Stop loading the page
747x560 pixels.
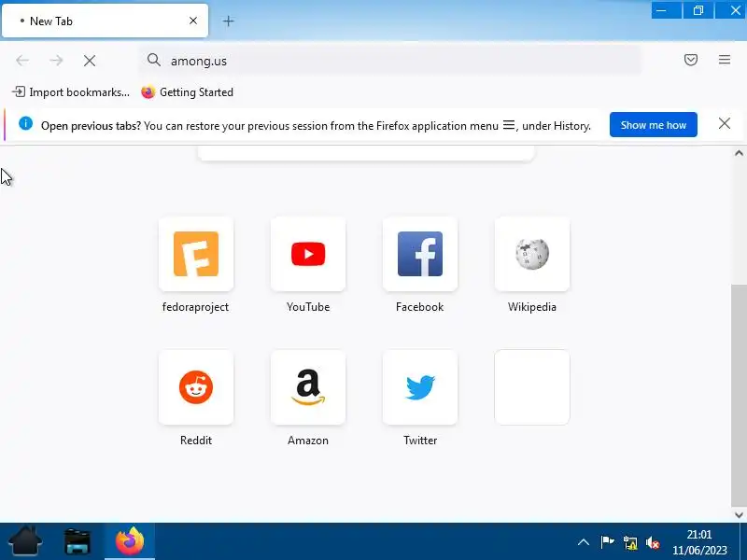[90, 61]
